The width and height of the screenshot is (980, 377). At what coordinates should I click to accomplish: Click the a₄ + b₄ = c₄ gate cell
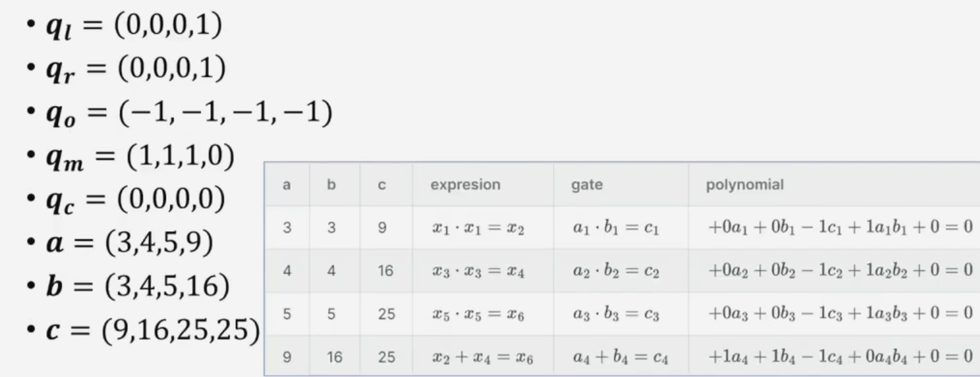(620, 357)
